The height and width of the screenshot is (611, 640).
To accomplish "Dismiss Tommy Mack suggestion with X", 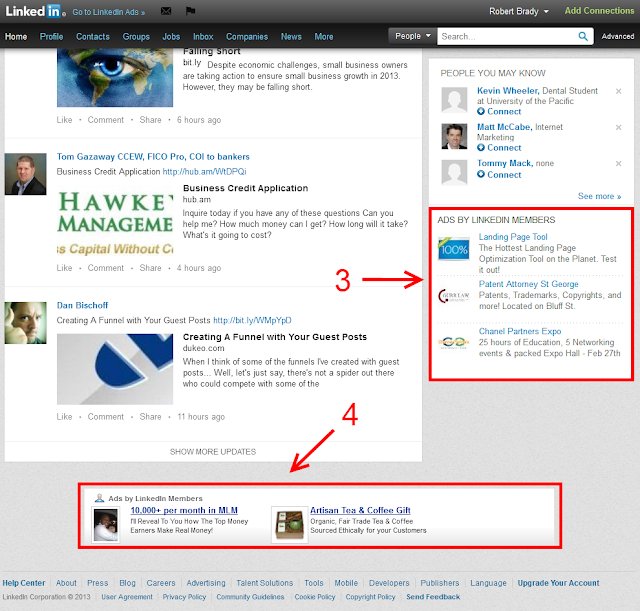I will tap(618, 163).
